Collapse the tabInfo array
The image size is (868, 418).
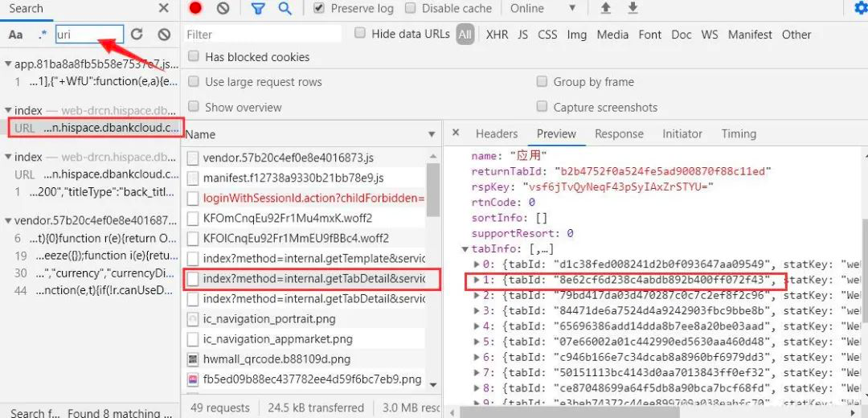(465, 249)
